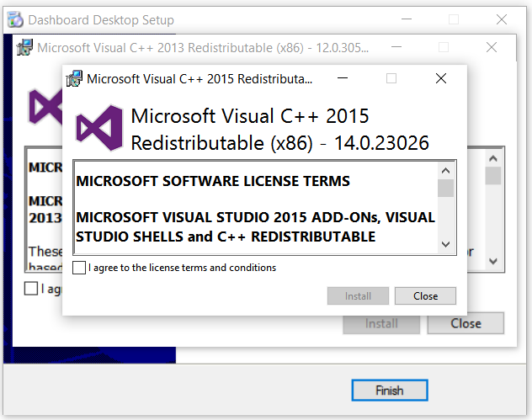Tick the agree checkbox in 2013 window
This screenshot has height=420, width=532.
(x=31, y=289)
